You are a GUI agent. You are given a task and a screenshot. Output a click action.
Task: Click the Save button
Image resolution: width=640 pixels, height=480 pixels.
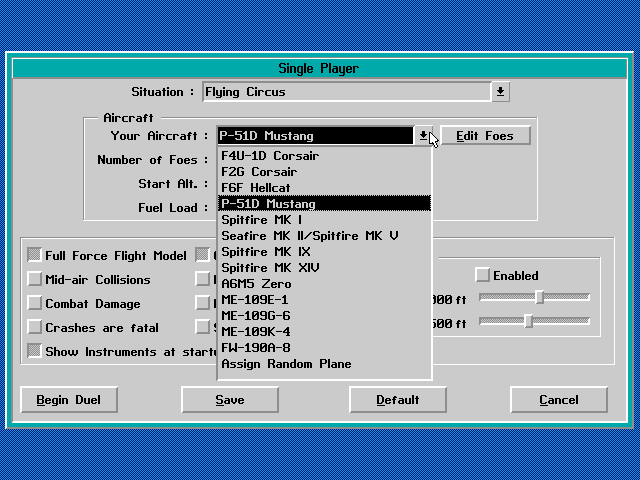point(230,400)
